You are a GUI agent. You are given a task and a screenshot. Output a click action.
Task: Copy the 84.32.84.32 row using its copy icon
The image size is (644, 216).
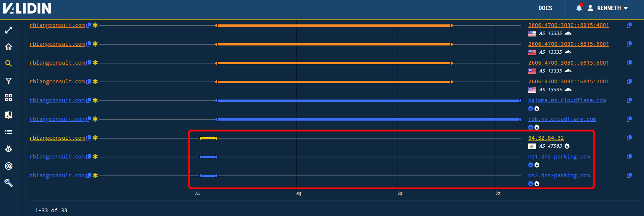click(x=629, y=138)
